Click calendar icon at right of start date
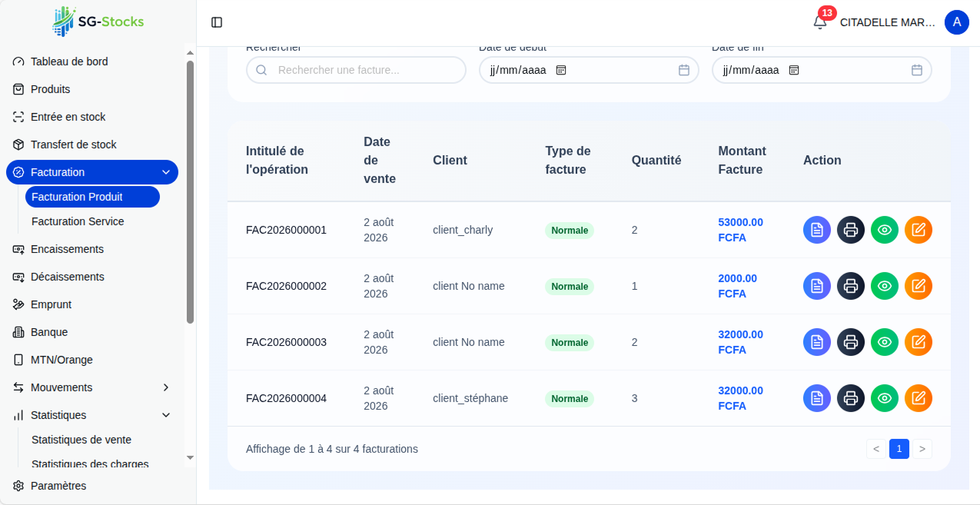 click(x=684, y=70)
